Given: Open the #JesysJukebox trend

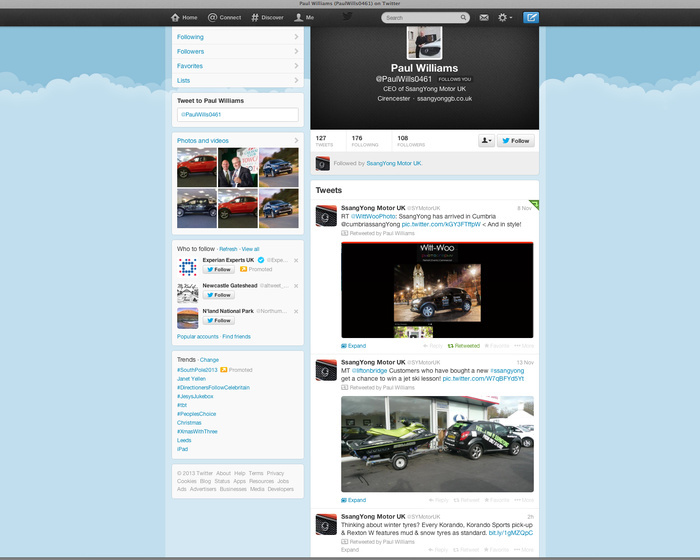Looking at the screenshot, I should [195, 396].
